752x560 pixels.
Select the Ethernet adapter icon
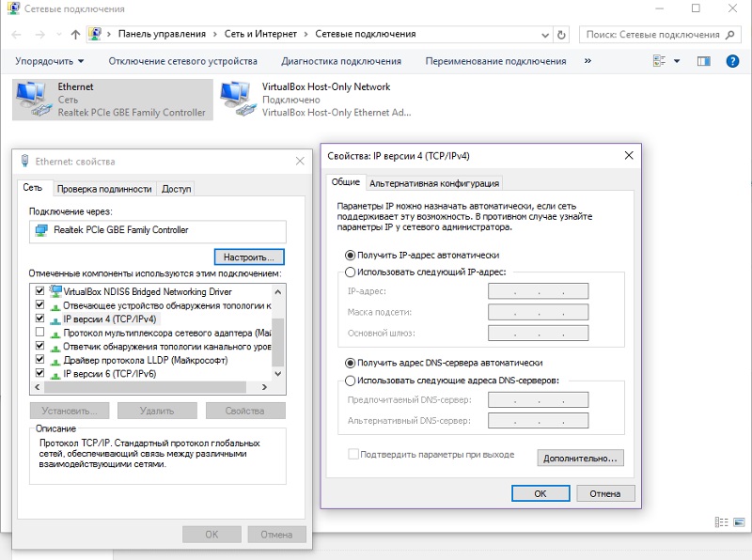pos(34,99)
